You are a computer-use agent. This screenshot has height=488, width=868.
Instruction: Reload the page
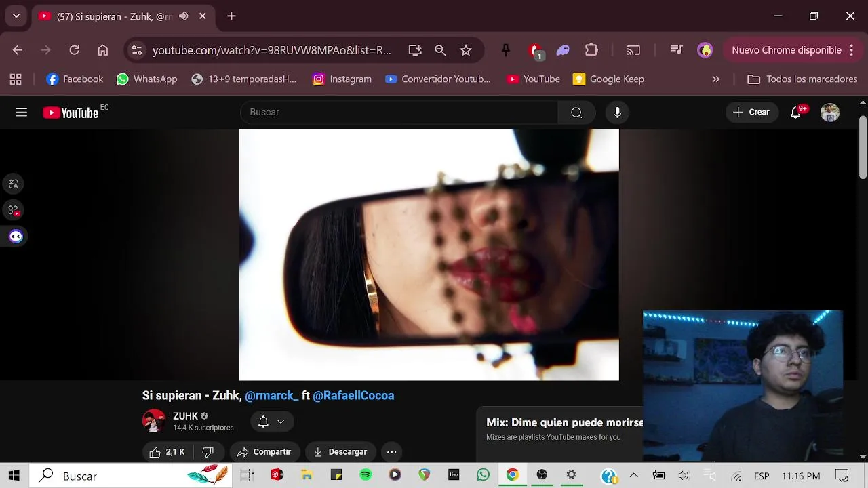tap(75, 50)
